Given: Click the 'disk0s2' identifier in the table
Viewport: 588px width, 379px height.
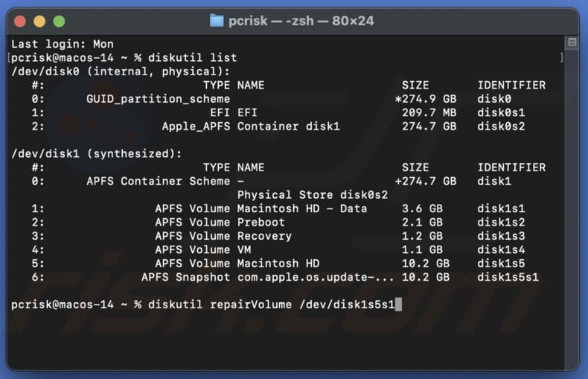Looking at the screenshot, I should coord(501,127).
